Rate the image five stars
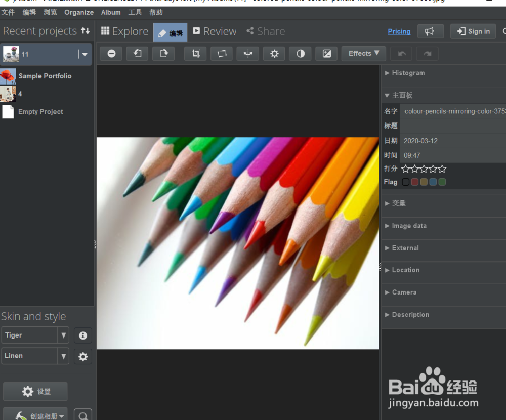The image size is (506, 420). point(442,169)
